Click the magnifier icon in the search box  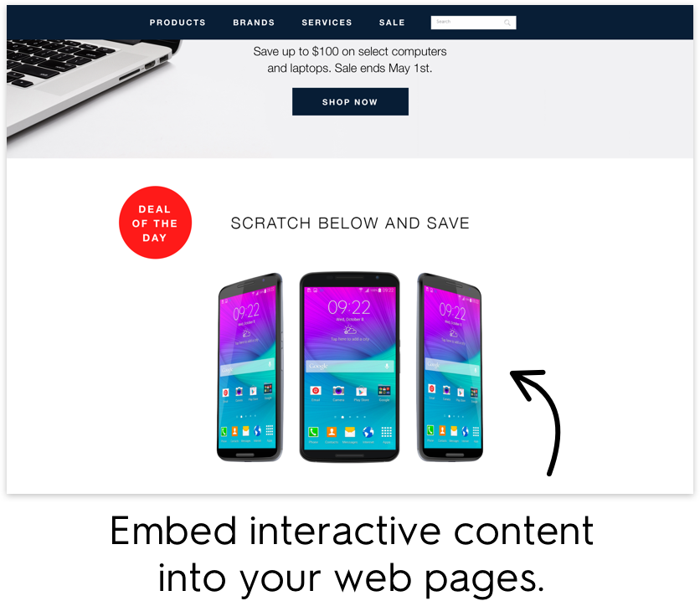coord(507,23)
